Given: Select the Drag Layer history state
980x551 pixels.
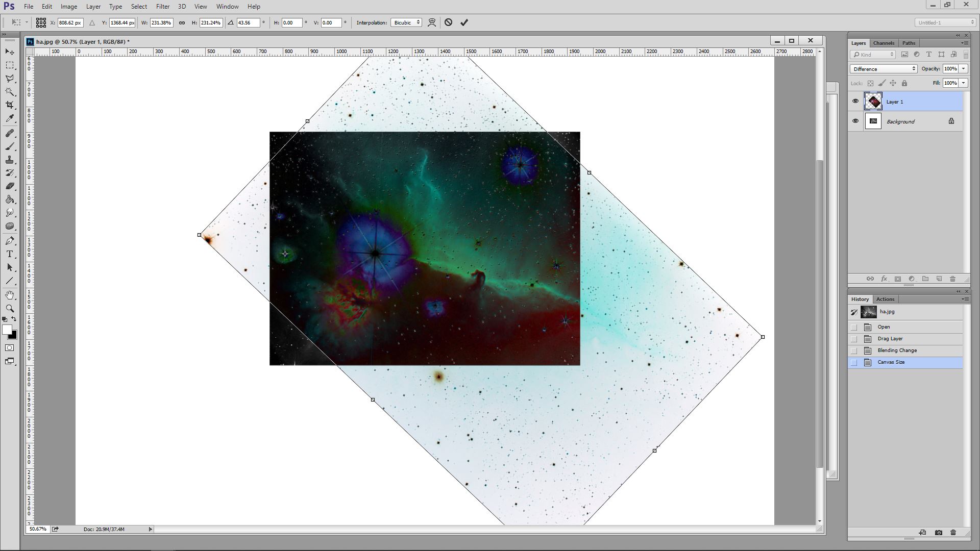Looking at the screenshot, I should point(905,339).
